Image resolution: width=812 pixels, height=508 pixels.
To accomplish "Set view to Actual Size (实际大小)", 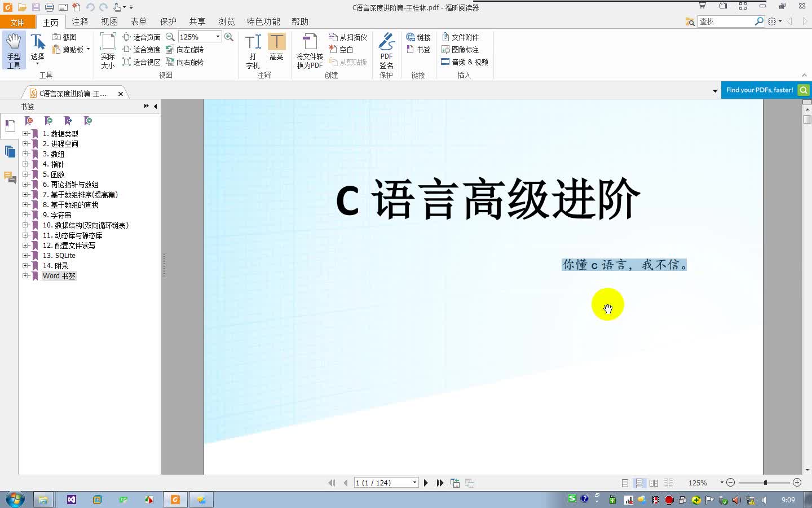I will coord(108,50).
